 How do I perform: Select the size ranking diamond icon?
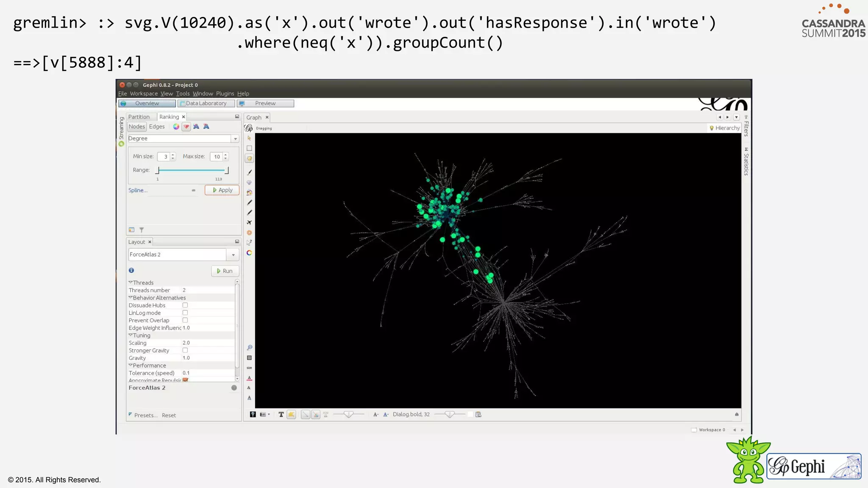pos(186,127)
